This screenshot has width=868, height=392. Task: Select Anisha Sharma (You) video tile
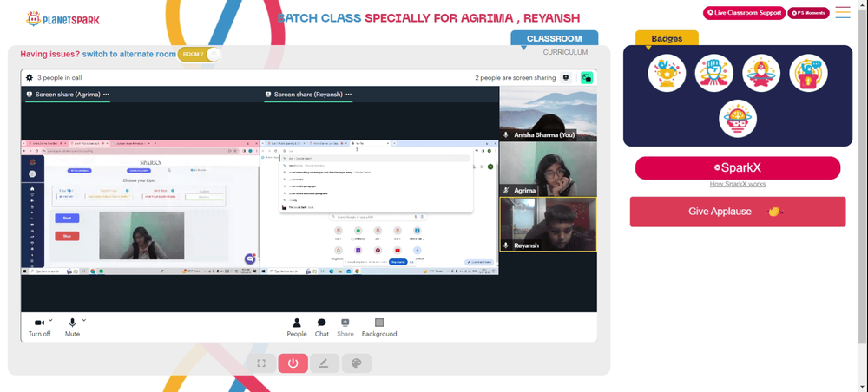pyautogui.click(x=548, y=114)
